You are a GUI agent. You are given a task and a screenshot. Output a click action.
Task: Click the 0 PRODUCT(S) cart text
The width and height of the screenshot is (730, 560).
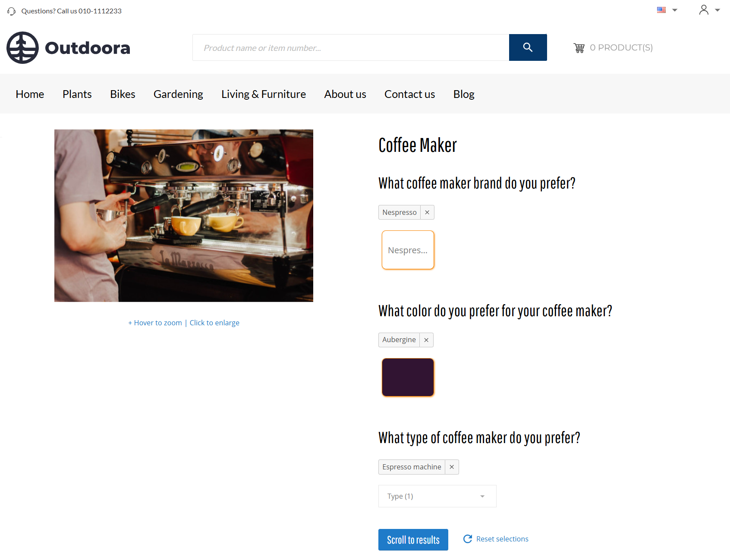click(x=621, y=47)
